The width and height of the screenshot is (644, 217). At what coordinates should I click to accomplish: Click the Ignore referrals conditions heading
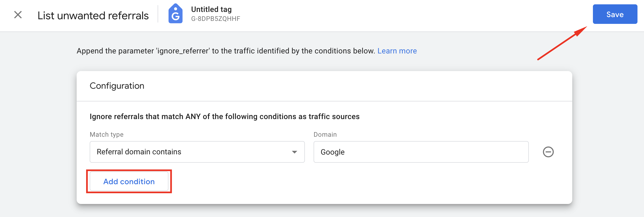(x=224, y=116)
